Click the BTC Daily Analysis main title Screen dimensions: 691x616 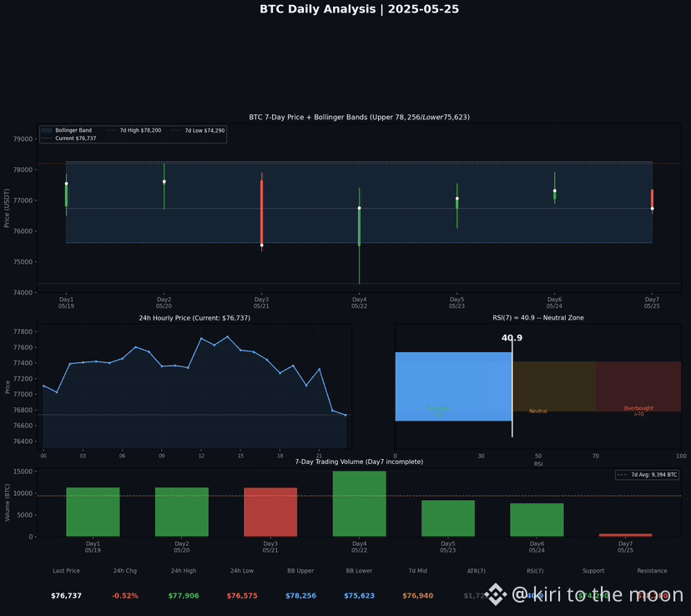(359, 9)
